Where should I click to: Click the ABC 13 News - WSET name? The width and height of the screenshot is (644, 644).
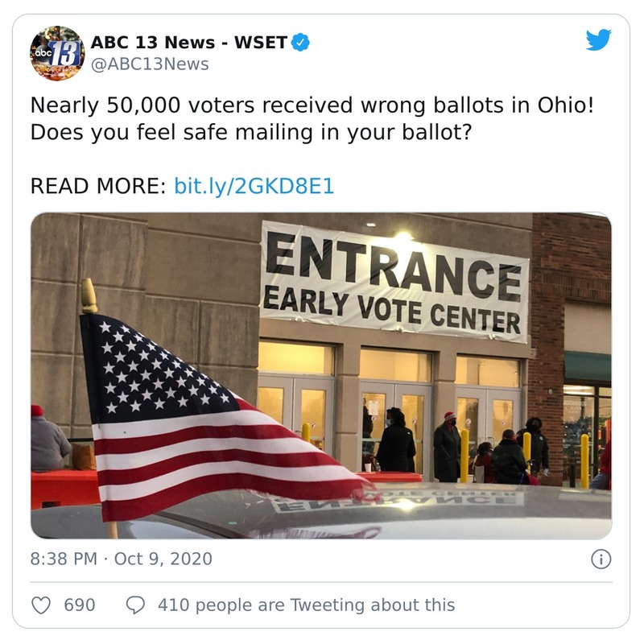pos(188,43)
